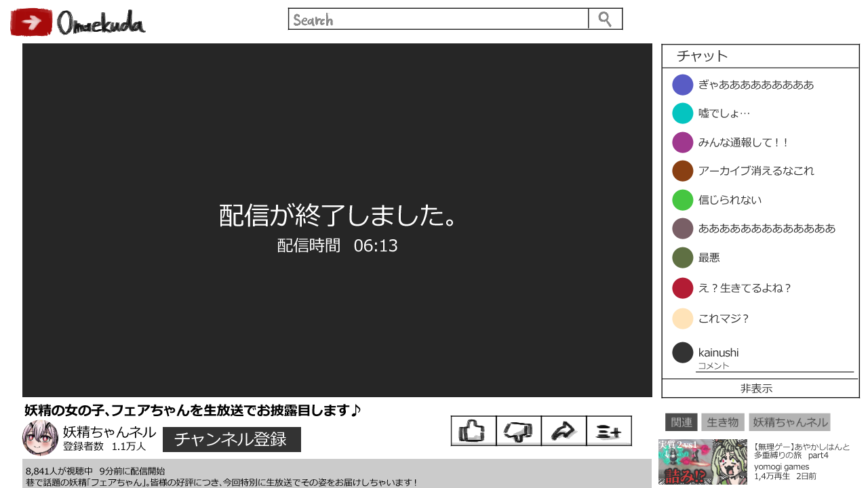Screen dimensions: 868x488
Task: Click the dark kainushi user avatar
Action: point(683,352)
